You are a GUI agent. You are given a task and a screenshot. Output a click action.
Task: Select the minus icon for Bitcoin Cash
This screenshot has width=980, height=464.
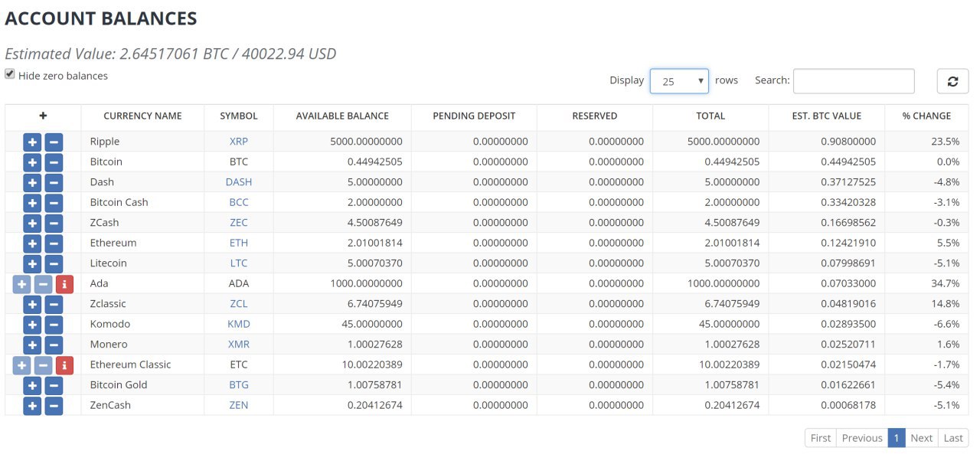pyautogui.click(x=54, y=202)
